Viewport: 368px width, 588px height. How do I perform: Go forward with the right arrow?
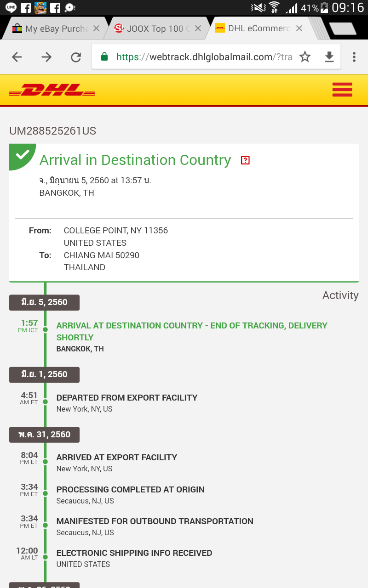point(46,57)
